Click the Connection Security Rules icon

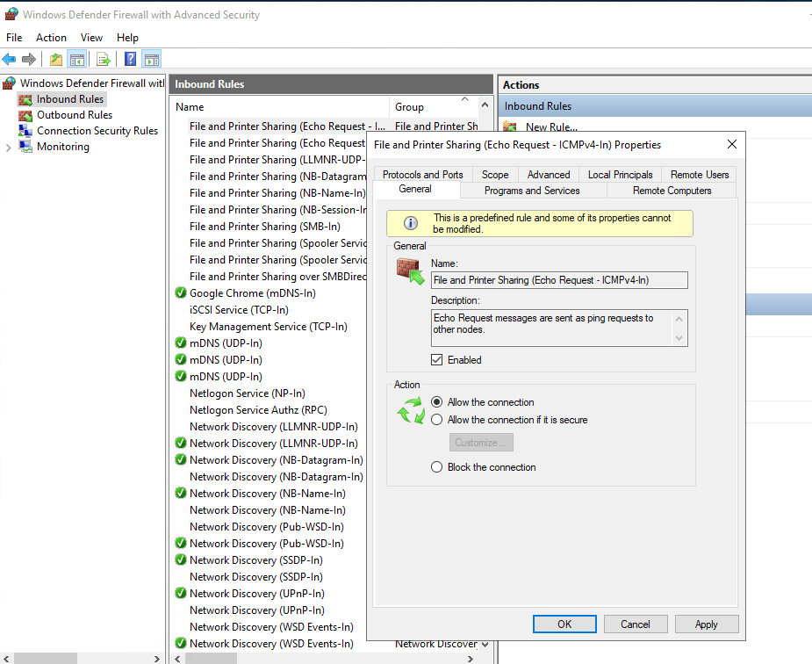[x=25, y=131]
